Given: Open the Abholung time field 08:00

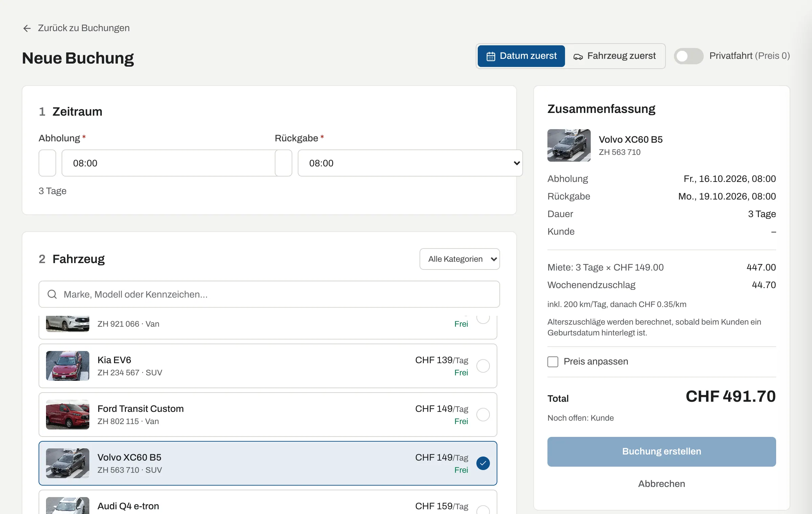Looking at the screenshot, I should 168,163.
